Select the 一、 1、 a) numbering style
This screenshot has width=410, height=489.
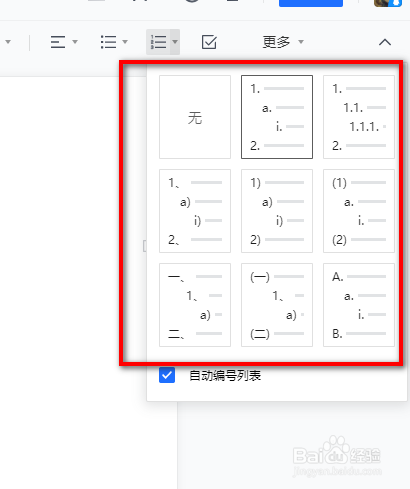click(x=195, y=305)
